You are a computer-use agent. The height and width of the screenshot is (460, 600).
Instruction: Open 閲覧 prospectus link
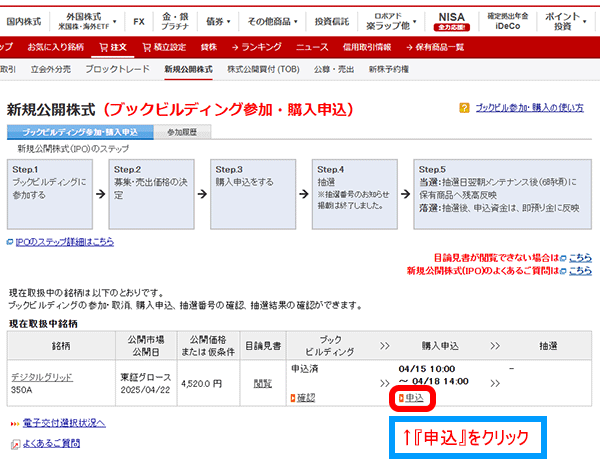click(x=263, y=383)
